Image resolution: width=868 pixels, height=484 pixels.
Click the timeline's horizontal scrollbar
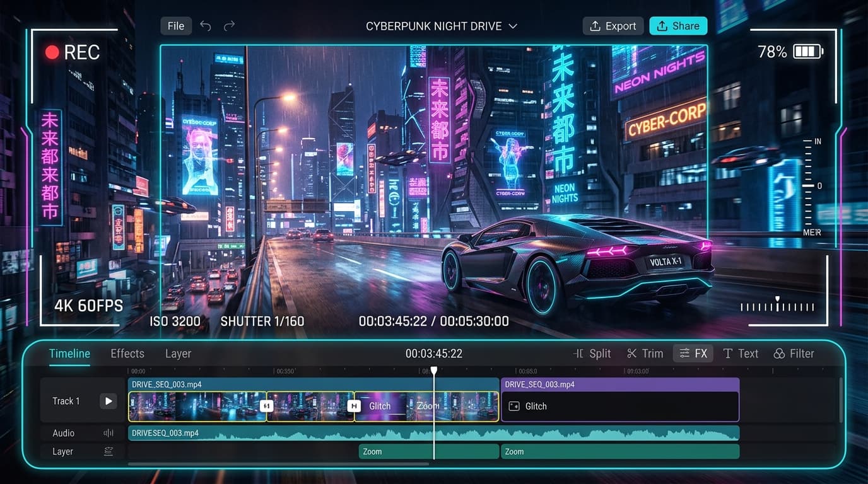click(278, 464)
